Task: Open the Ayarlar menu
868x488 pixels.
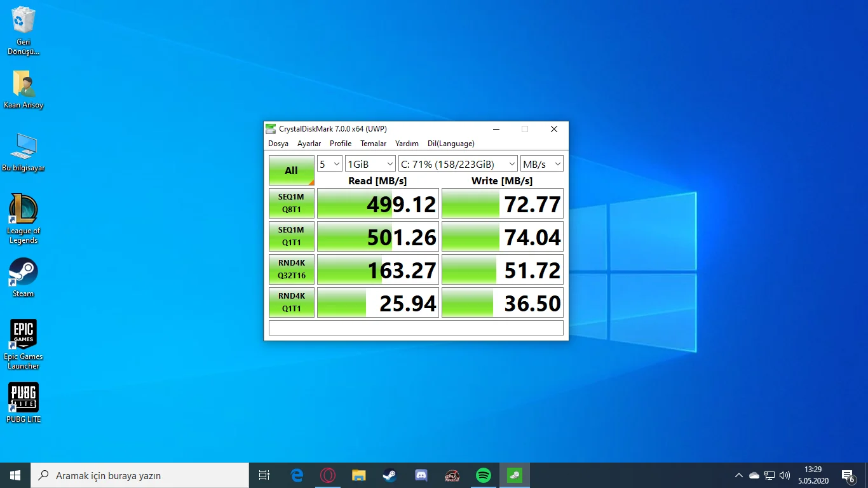Action: [309, 144]
